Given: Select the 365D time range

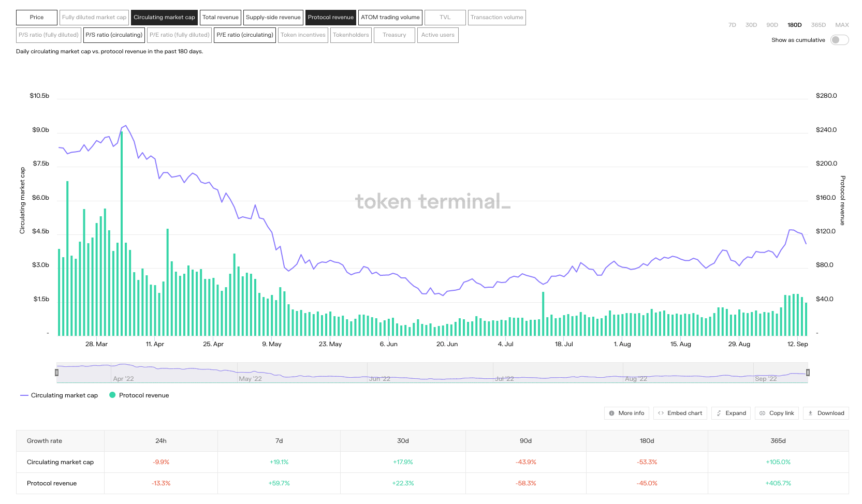Looking at the screenshot, I should click(818, 25).
